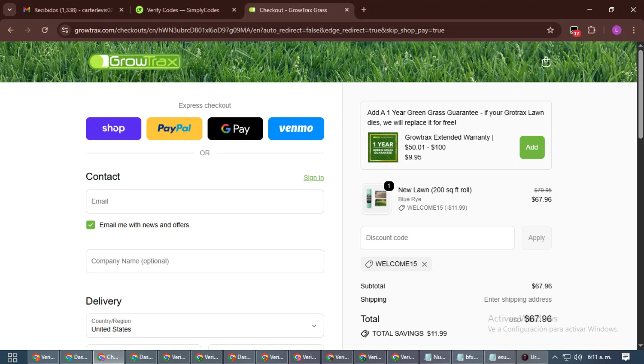Open the volume tray icon
644x364 pixels.
click(x=578, y=357)
